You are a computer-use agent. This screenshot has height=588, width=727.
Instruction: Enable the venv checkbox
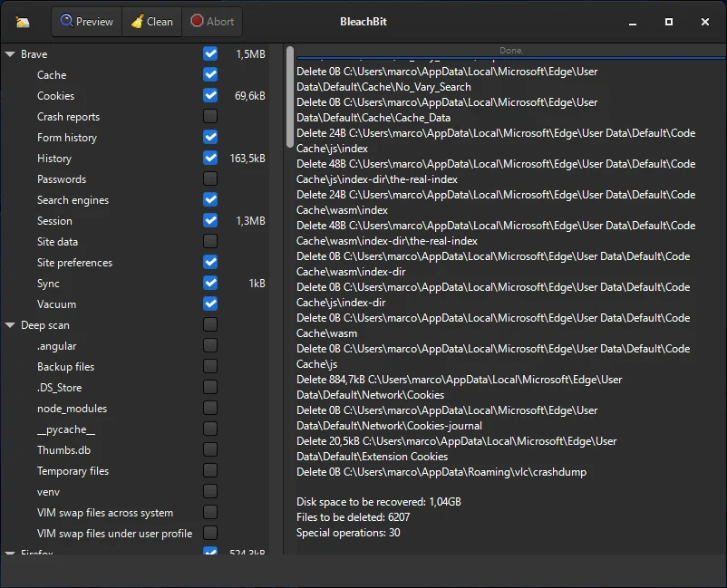[x=210, y=492]
